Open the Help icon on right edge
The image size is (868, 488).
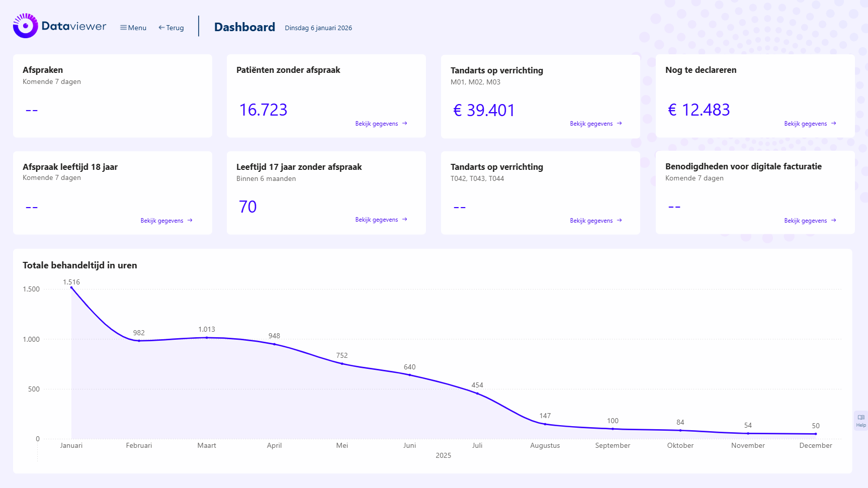click(x=860, y=420)
